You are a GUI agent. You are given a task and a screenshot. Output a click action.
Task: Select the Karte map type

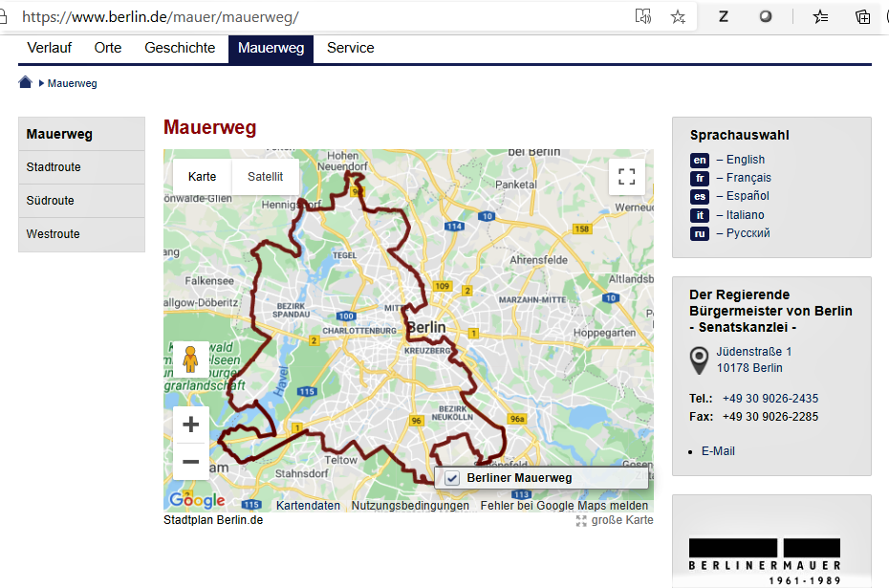tap(202, 177)
